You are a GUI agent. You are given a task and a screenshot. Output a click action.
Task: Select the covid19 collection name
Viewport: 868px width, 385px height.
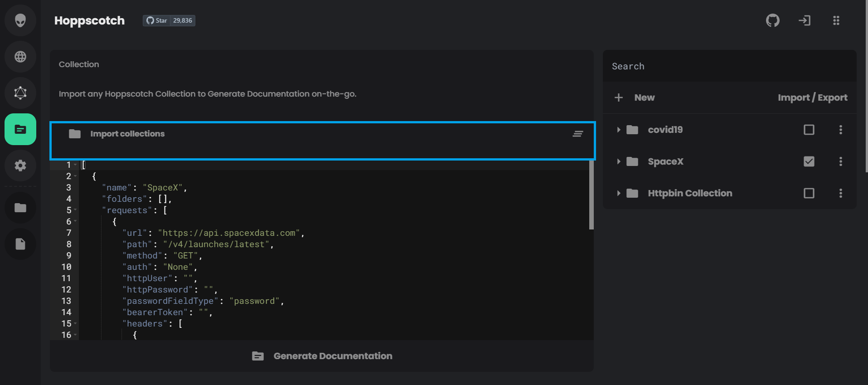665,130
